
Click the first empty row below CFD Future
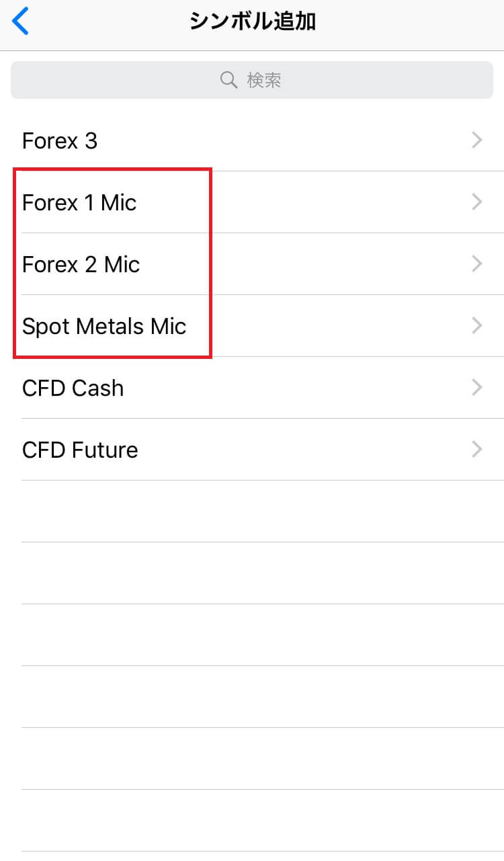pyautogui.click(x=263, y=511)
